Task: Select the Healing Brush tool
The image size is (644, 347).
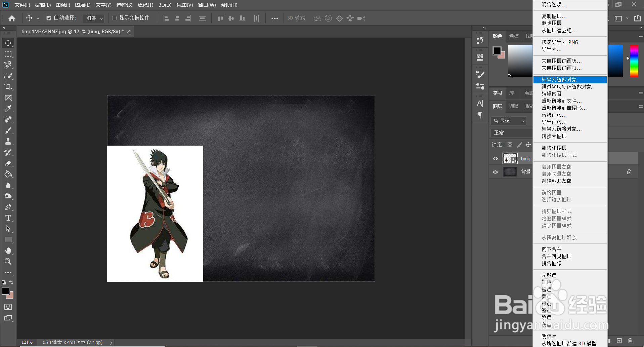Action: click(8, 119)
